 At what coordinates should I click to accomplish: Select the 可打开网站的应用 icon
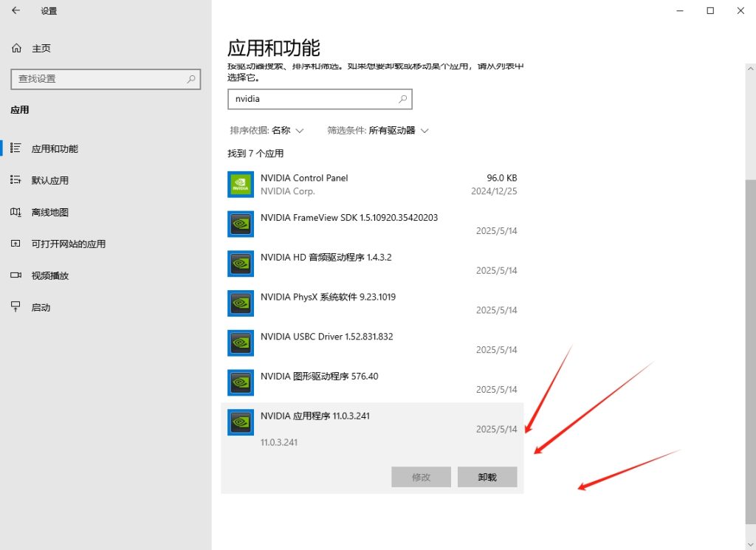pos(16,244)
